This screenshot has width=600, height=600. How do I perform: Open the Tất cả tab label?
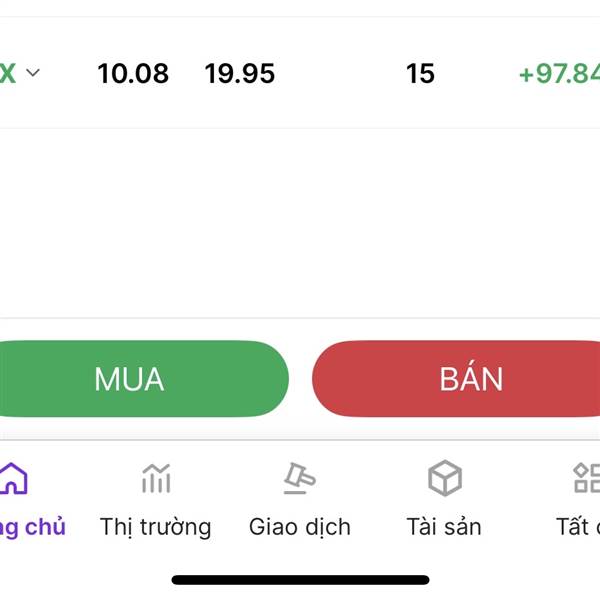(x=578, y=527)
